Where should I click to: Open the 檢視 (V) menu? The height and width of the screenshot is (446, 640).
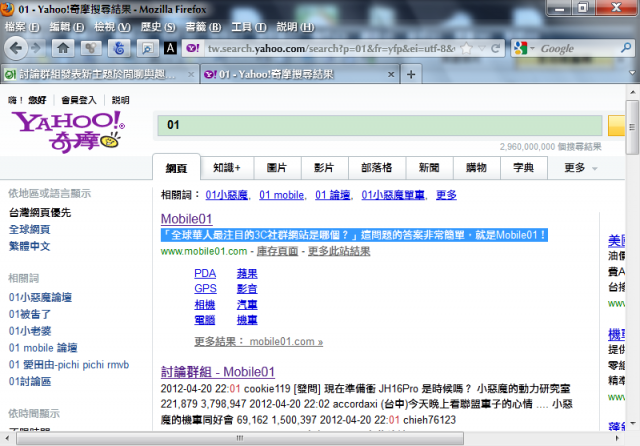tap(112, 27)
